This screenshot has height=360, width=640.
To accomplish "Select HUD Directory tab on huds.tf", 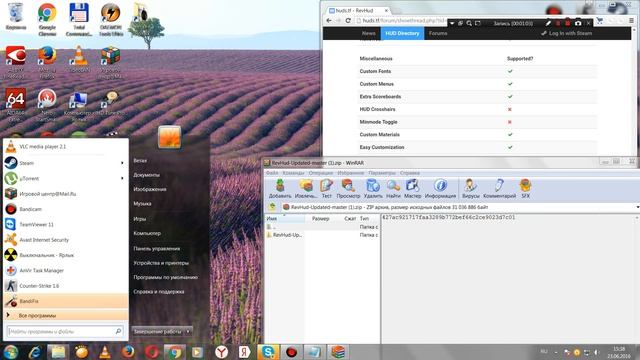I will (x=402, y=33).
